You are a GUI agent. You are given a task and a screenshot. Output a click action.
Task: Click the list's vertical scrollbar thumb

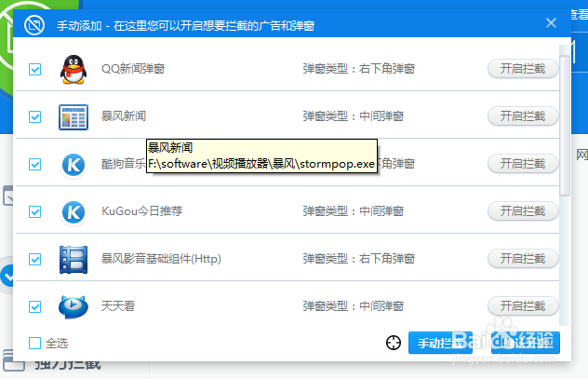tap(565, 126)
